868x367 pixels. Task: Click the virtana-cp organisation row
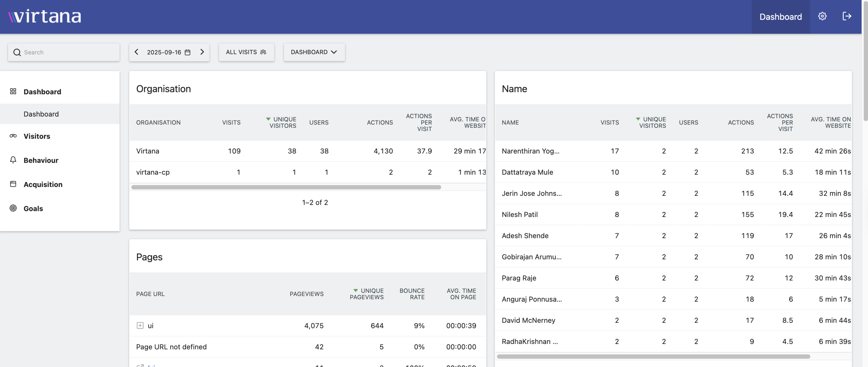(x=308, y=172)
